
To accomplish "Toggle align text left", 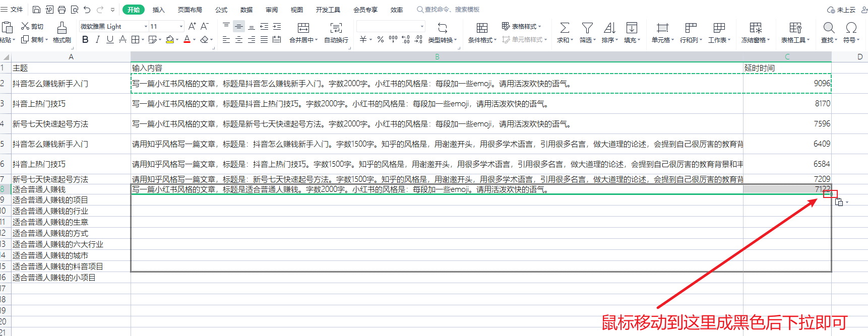I will click(x=226, y=39).
